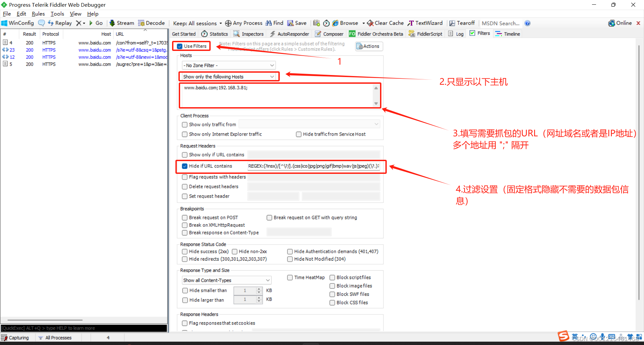This screenshot has height=345, width=644.
Task: Enable Block image files checkbox
Action: coord(332,286)
